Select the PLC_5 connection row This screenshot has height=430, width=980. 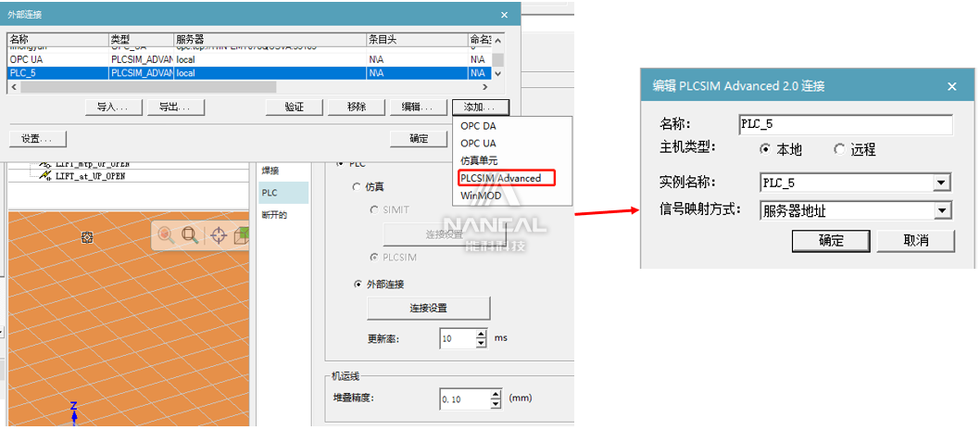[x=249, y=73]
